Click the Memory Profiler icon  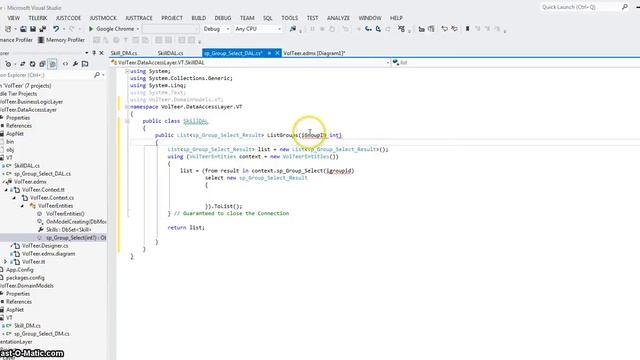coord(41,40)
